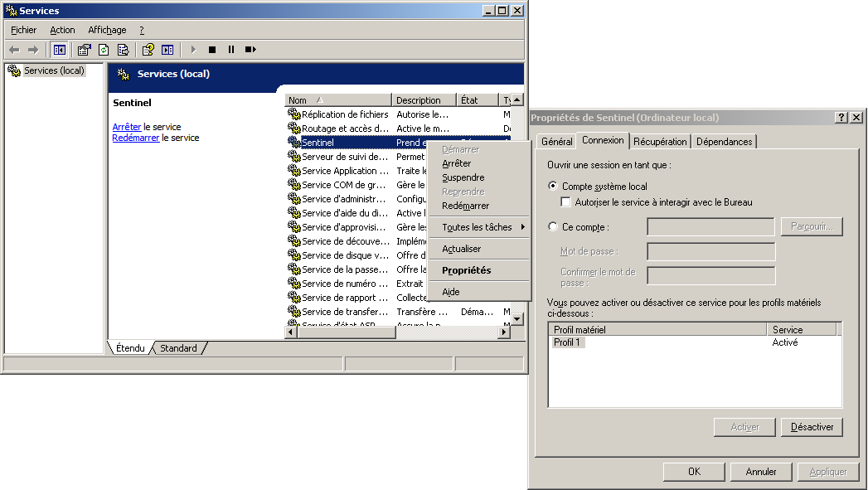
Task: Click scroll down arrow of services list
Action: (517, 319)
